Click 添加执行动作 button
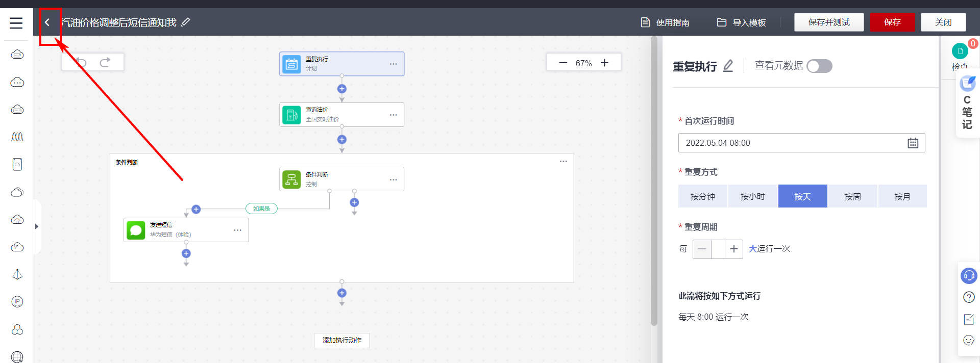The image size is (980, 363). [342, 340]
